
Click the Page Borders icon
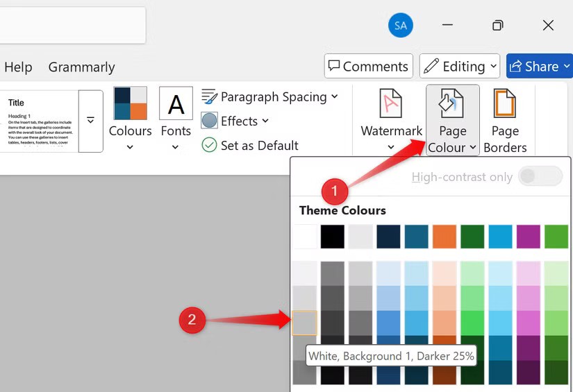click(x=505, y=104)
